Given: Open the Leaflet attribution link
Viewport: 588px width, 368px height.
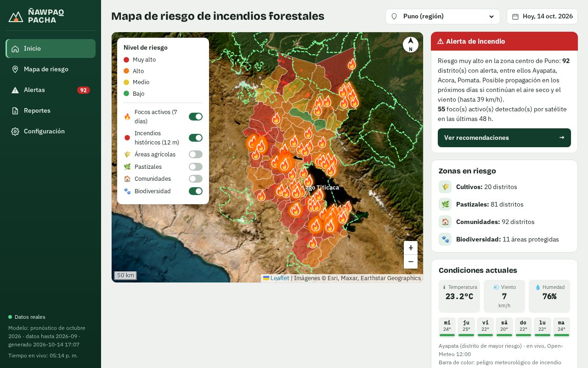Looking at the screenshot, I should [x=280, y=278].
